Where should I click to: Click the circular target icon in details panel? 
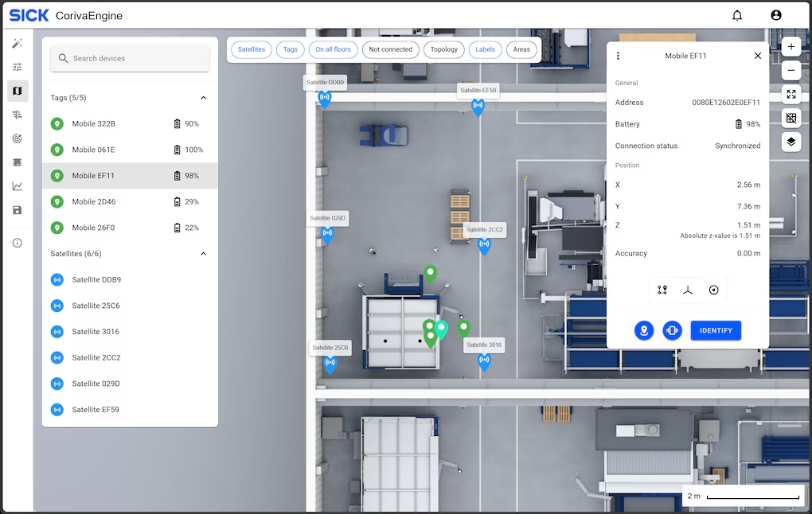pos(713,290)
